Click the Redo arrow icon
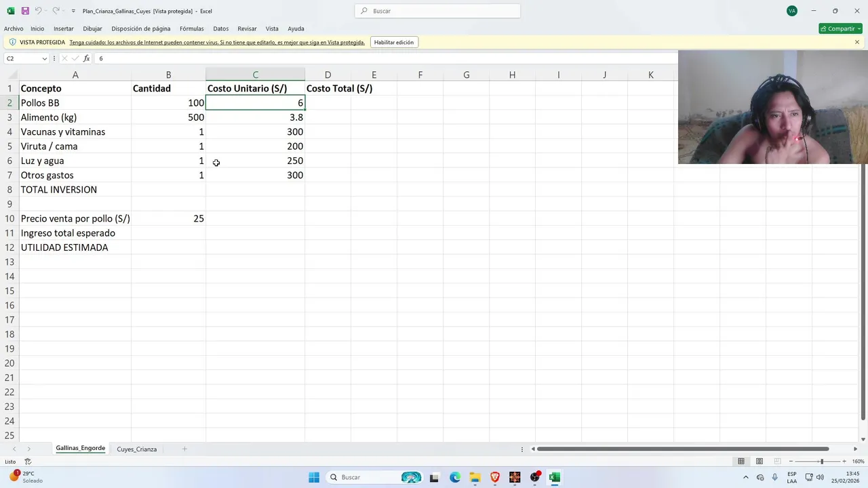 pos(56,11)
